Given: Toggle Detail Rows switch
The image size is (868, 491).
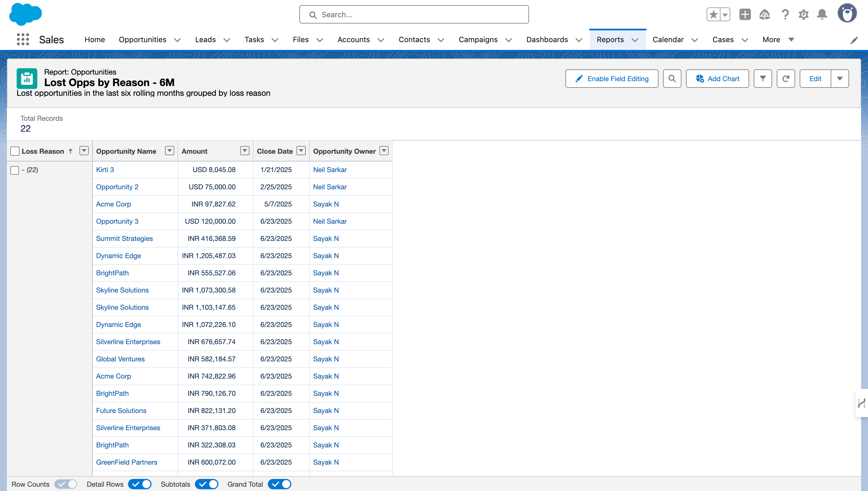Looking at the screenshot, I should point(140,484).
